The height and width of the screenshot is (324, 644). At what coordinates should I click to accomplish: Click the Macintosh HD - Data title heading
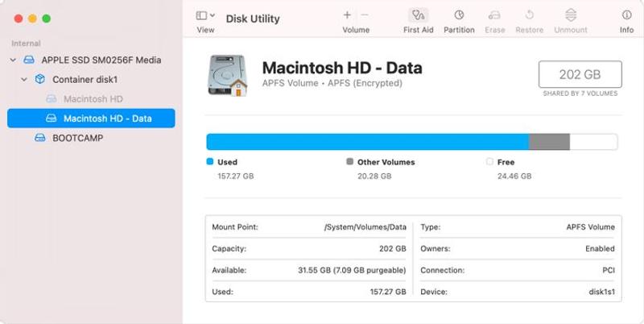click(342, 68)
